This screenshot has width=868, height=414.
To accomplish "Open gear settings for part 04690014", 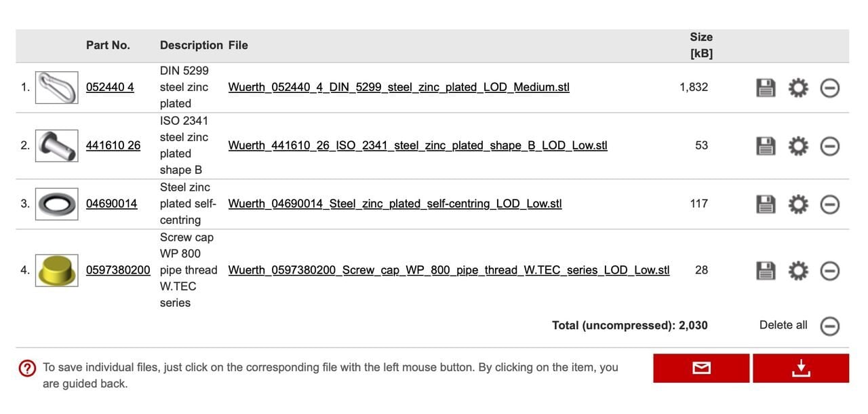I will click(798, 204).
